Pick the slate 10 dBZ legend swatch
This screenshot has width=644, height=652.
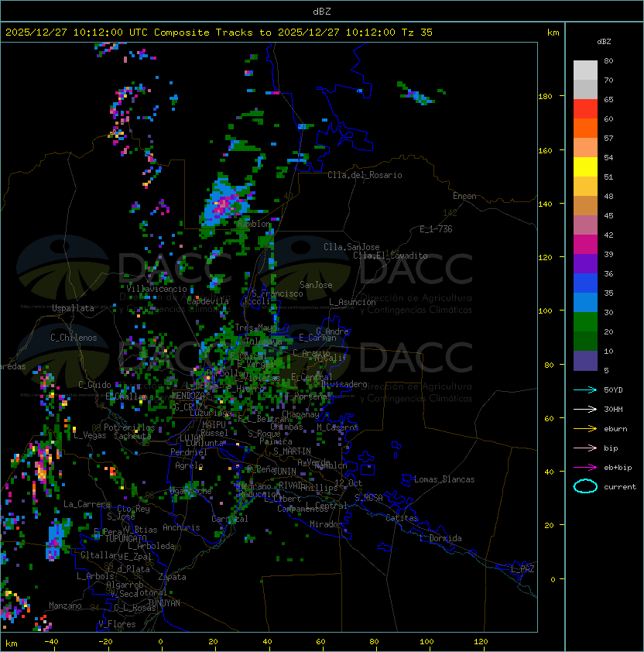[585, 361]
